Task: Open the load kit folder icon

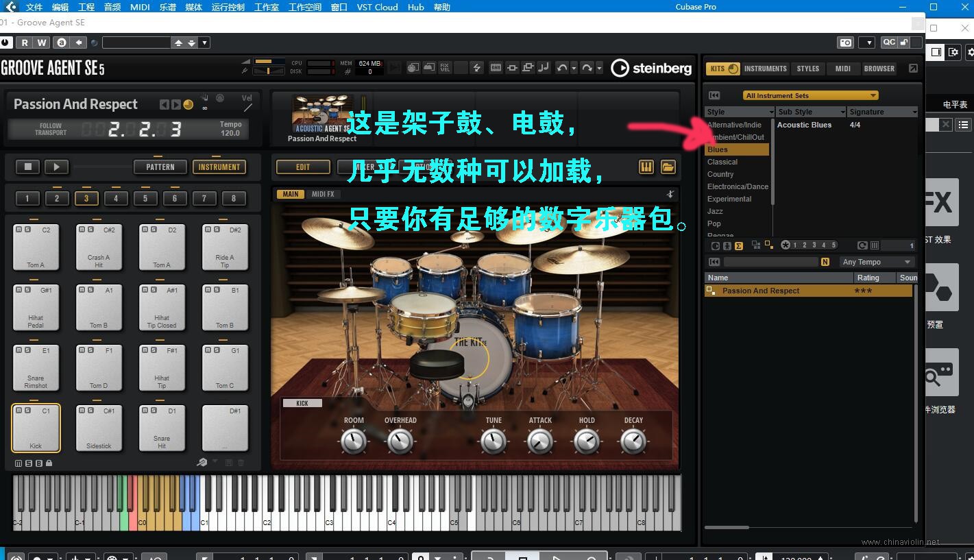Action: click(x=668, y=167)
